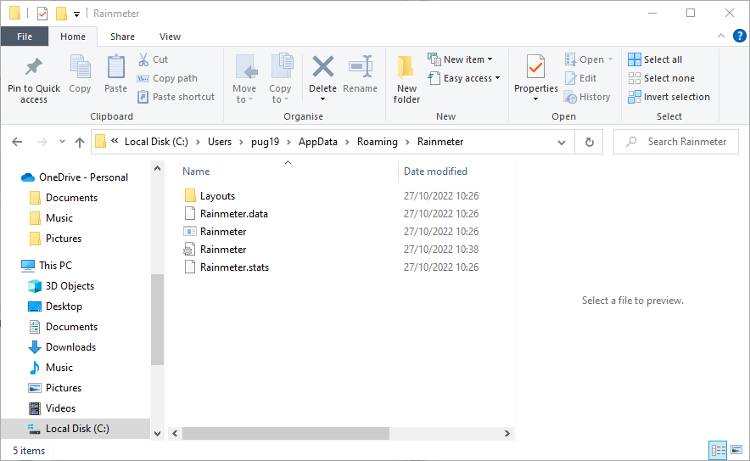Click Pin to Quick access icon

33,67
